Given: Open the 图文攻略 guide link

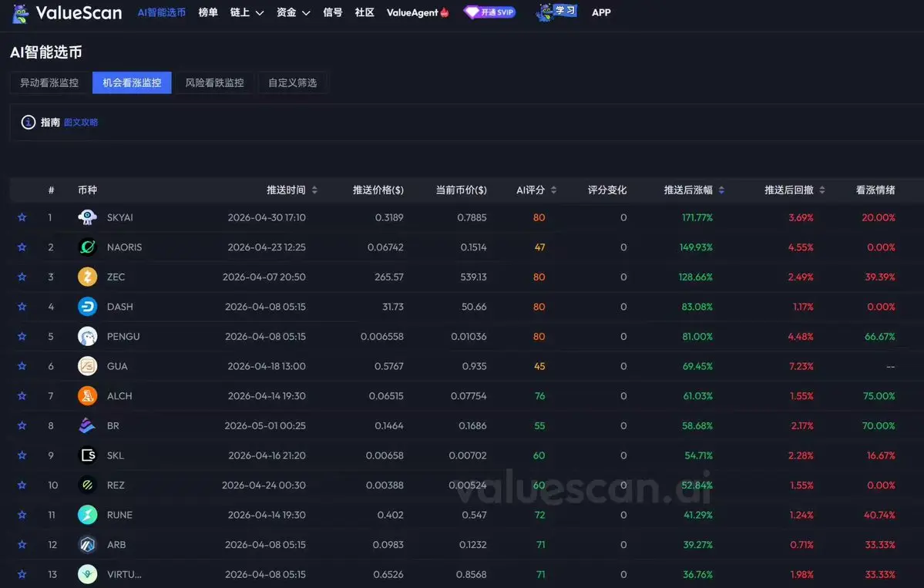Looking at the screenshot, I should point(81,122).
